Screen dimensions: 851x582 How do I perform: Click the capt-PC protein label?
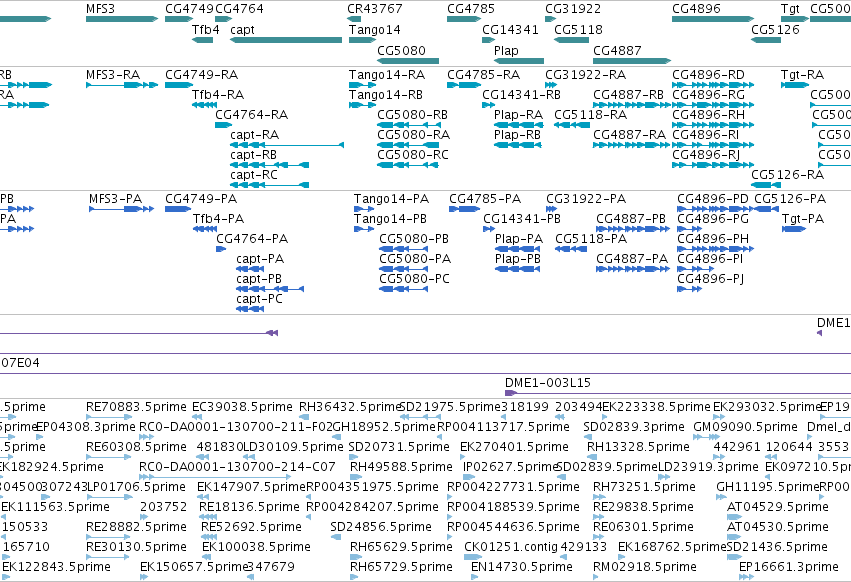click(x=259, y=299)
